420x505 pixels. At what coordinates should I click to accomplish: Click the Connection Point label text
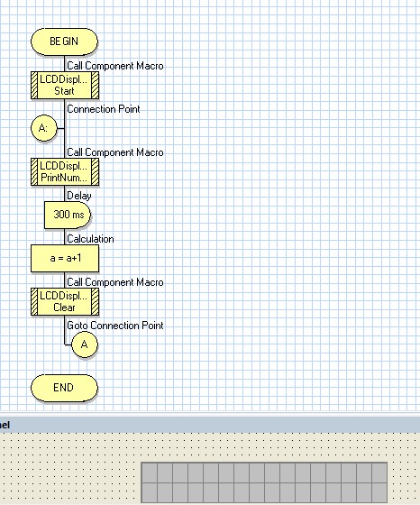coord(104,109)
